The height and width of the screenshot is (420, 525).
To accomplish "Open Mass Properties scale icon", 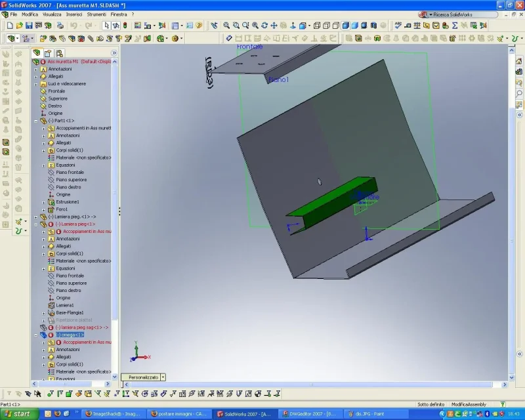I will tap(417, 26).
